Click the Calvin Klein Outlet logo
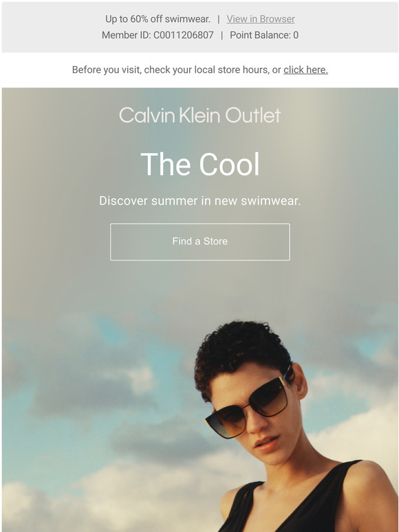The width and height of the screenshot is (399, 532). point(199,115)
